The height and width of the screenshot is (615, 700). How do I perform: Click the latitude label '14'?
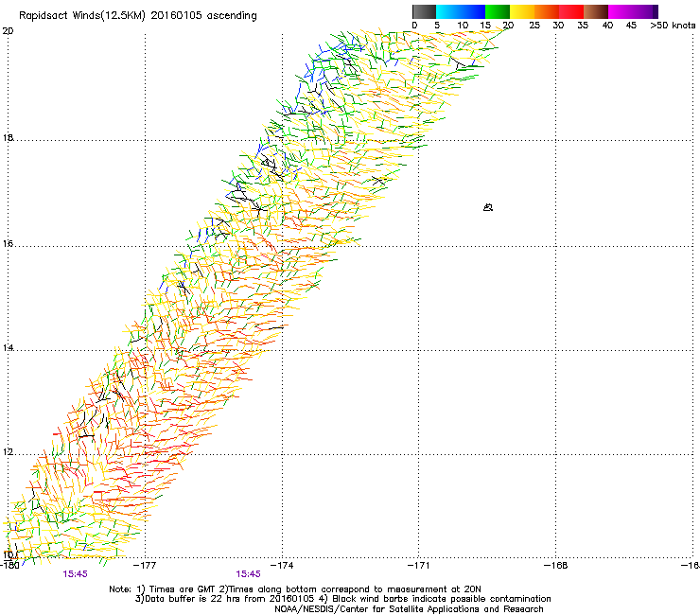coord(8,347)
